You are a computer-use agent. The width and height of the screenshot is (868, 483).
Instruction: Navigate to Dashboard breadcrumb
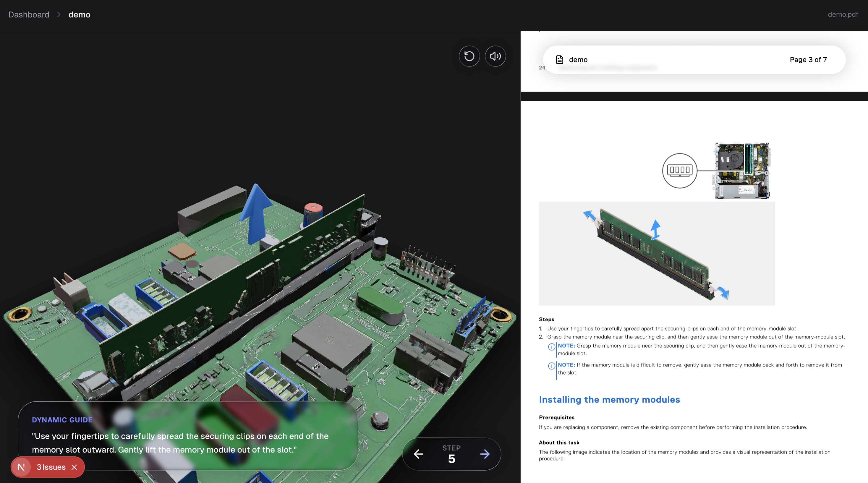[29, 14]
